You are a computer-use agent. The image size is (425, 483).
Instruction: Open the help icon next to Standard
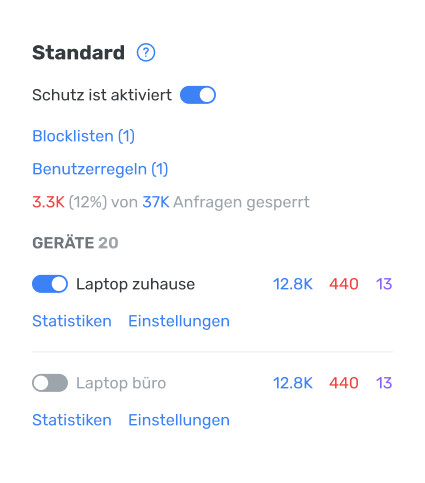click(x=146, y=53)
